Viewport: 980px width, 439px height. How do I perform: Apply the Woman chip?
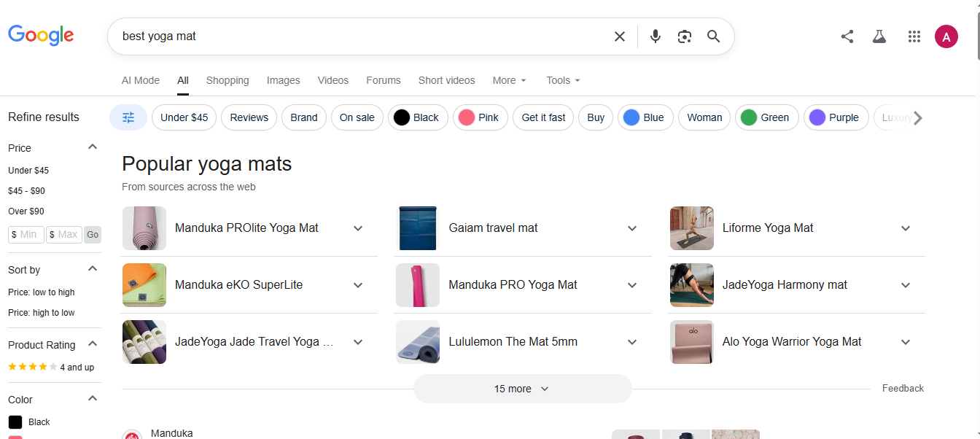click(704, 117)
